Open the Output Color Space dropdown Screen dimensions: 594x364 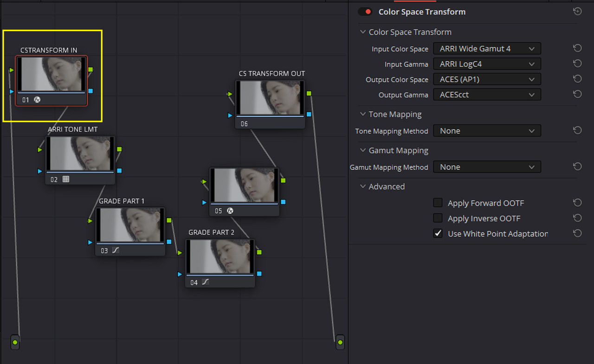[x=487, y=79]
